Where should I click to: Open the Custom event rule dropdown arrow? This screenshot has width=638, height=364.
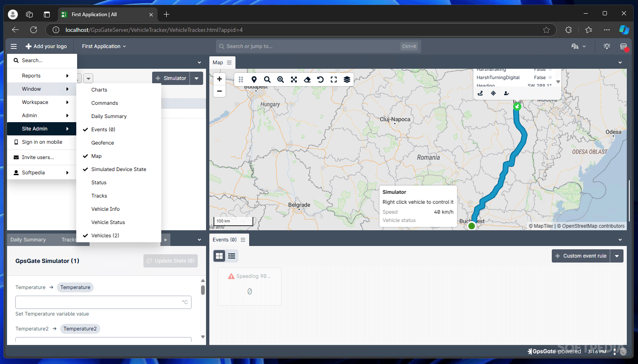click(x=617, y=256)
